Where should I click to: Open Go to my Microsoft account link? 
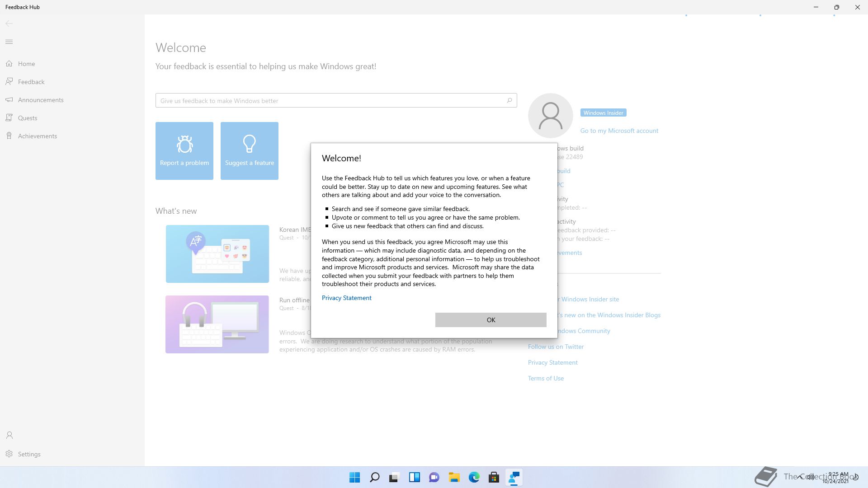pos(619,131)
